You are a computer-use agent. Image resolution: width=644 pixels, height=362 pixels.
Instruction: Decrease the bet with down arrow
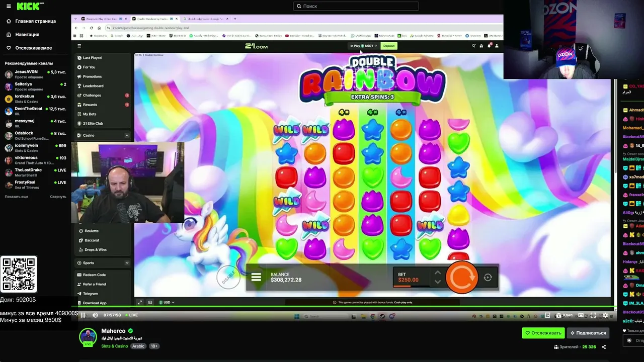pos(438,282)
